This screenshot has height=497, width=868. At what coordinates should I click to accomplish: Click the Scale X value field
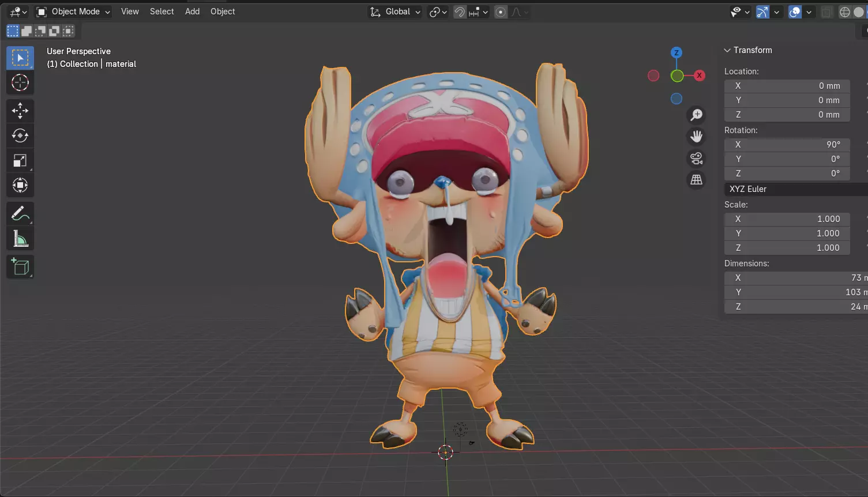(787, 219)
